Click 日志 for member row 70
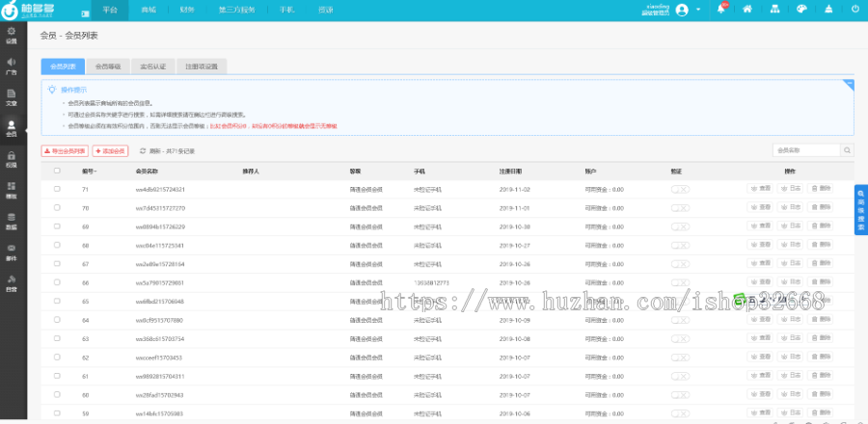The image size is (868, 424). pyautogui.click(x=790, y=207)
